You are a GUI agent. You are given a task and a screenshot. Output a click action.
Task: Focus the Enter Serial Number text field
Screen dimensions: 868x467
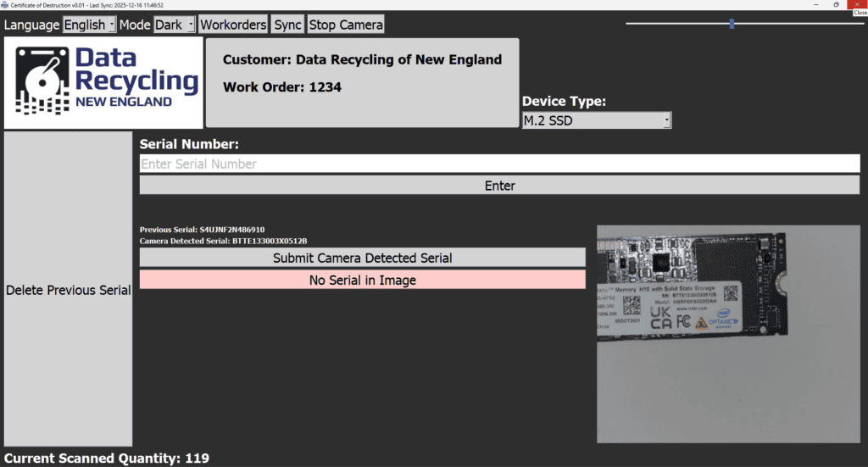(x=499, y=164)
